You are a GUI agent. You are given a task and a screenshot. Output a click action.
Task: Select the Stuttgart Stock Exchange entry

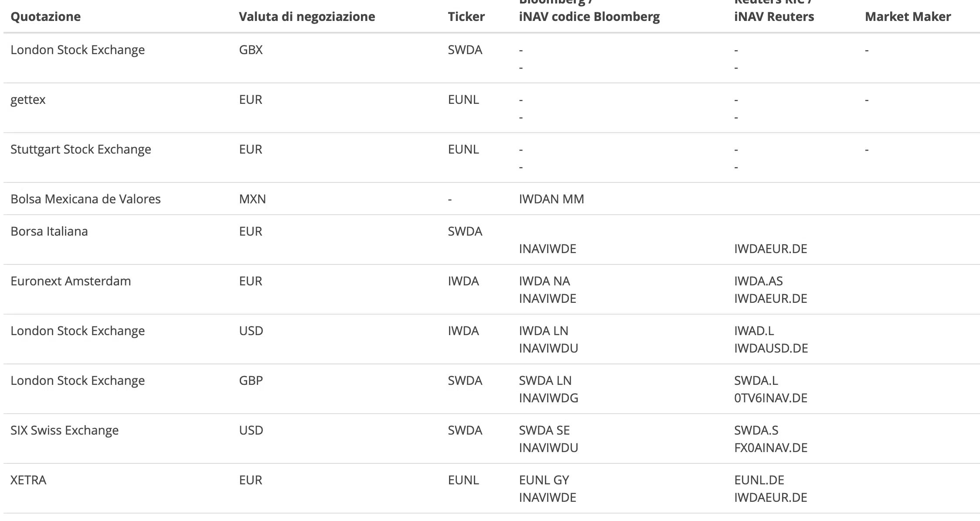[x=81, y=149]
